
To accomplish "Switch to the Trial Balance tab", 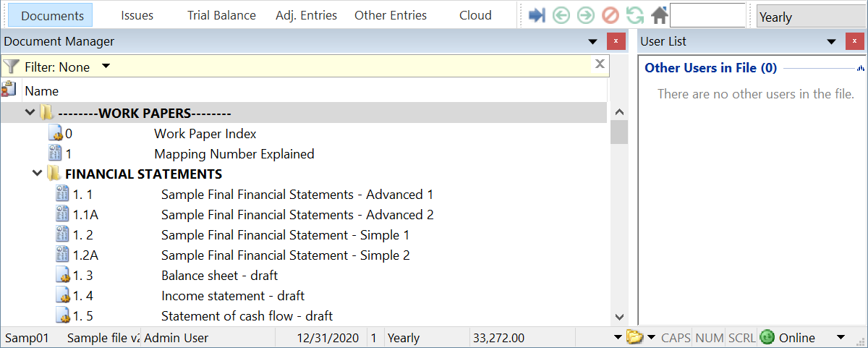I will click(x=221, y=15).
